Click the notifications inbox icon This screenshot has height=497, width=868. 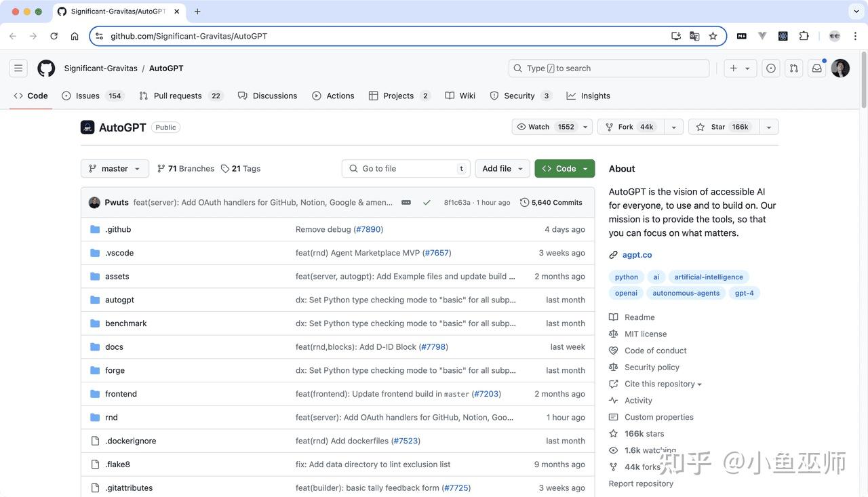817,68
